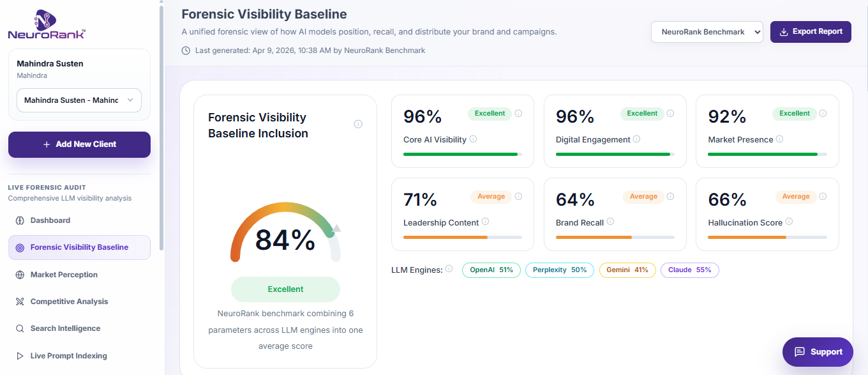Click the Dashboard sidebar icon

coord(19,220)
